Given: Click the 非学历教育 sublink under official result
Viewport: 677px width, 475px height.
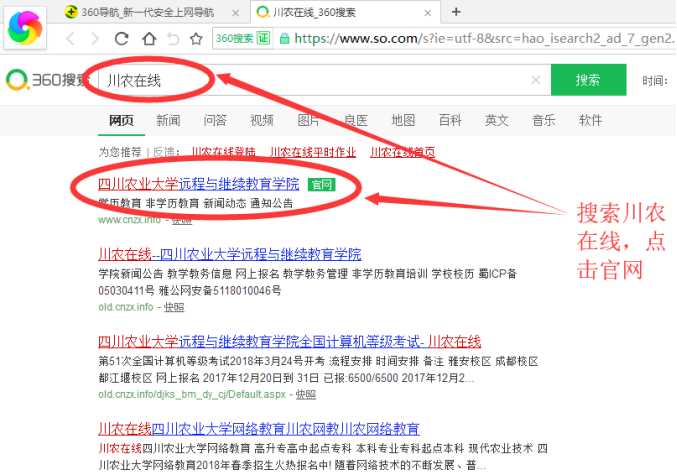Looking at the screenshot, I should click(x=172, y=203).
